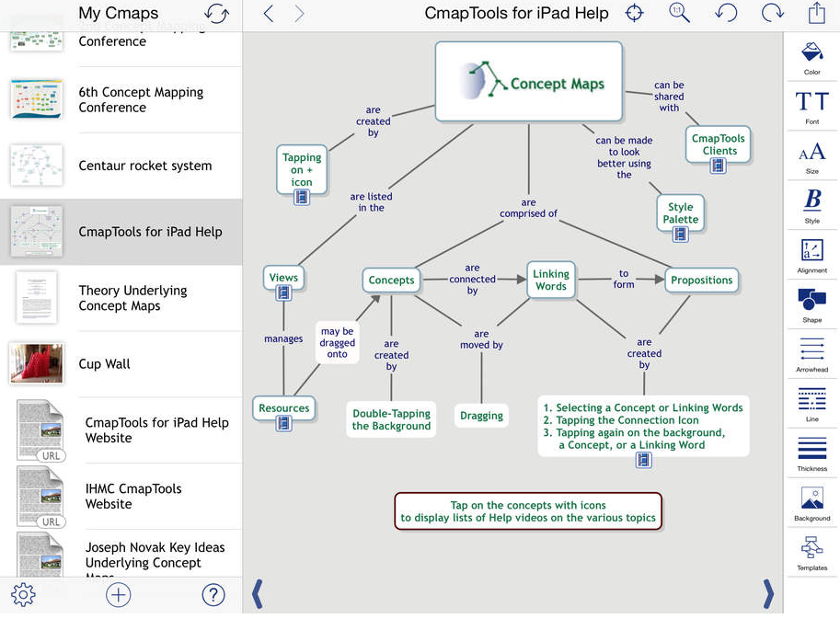Tap the sync icon beside My Cmaps
Screen dimensions: 840x630
tap(216, 14)
